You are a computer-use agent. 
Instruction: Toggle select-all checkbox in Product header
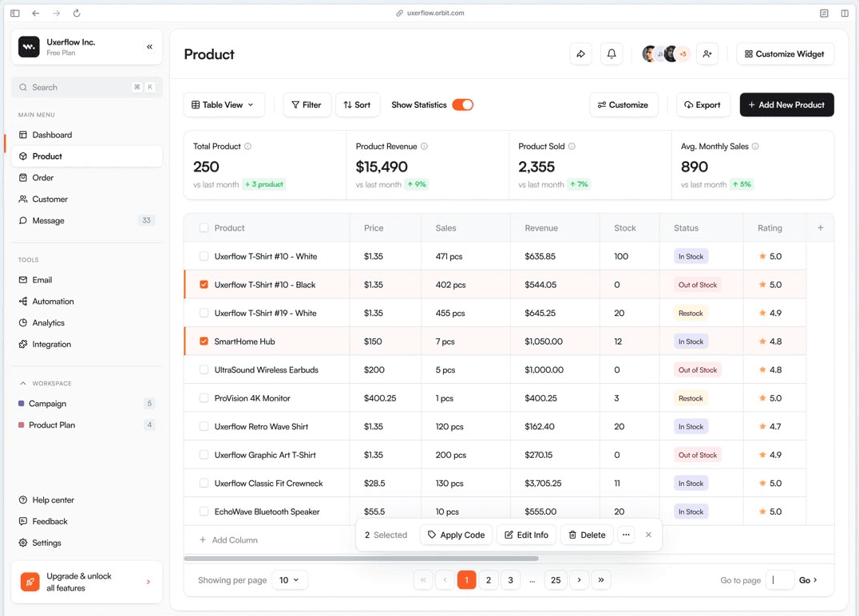204,227
